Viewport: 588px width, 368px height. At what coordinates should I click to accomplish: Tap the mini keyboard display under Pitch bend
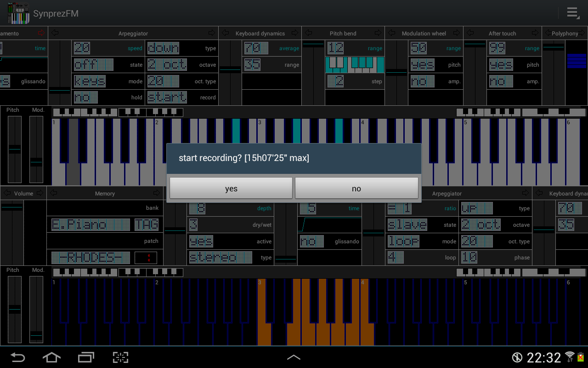355,64
